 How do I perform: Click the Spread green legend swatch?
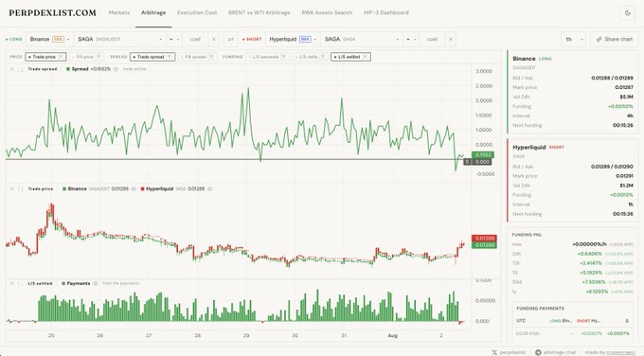[68, 69]
